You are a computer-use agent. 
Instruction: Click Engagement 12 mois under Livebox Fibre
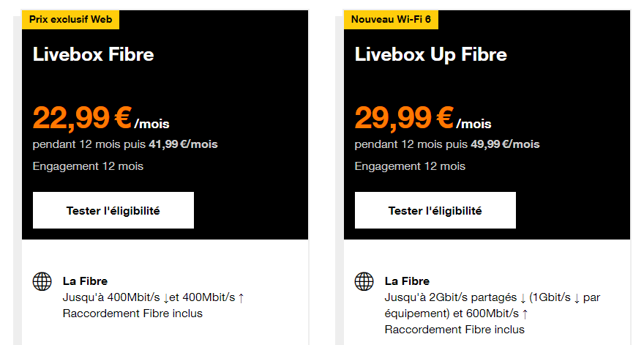coord(88,166)
